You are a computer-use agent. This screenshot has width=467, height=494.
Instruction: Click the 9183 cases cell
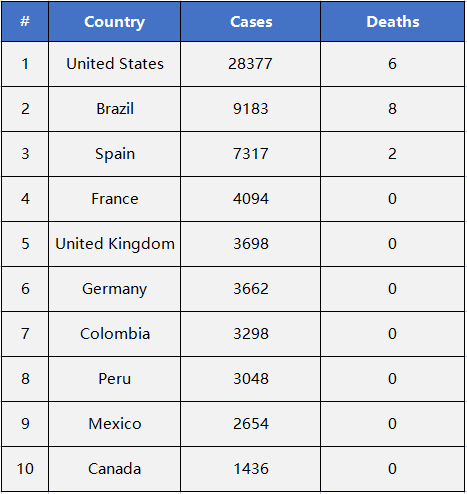tap(251, 109)
